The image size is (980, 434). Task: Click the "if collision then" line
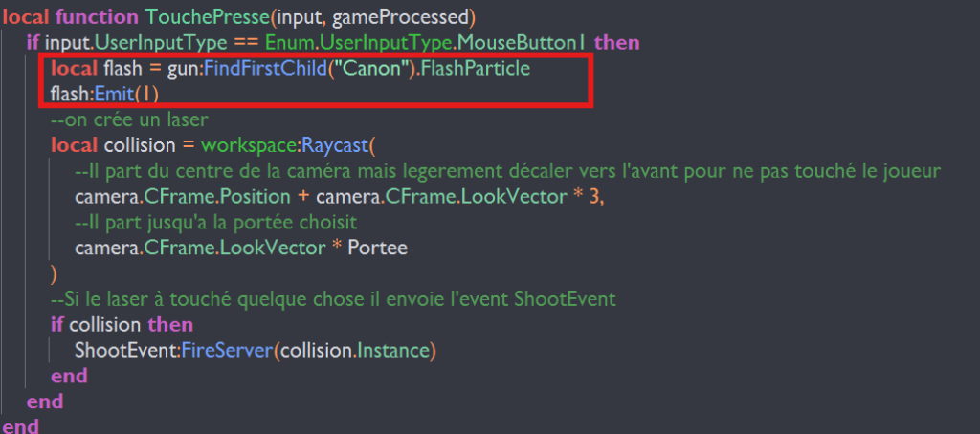tap(122, 325)
